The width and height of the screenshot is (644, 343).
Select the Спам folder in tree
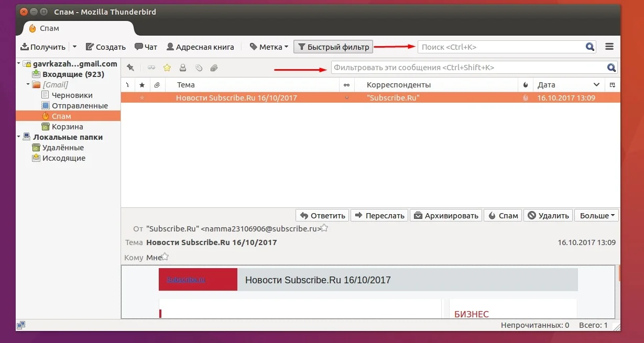tap(68, 116)
